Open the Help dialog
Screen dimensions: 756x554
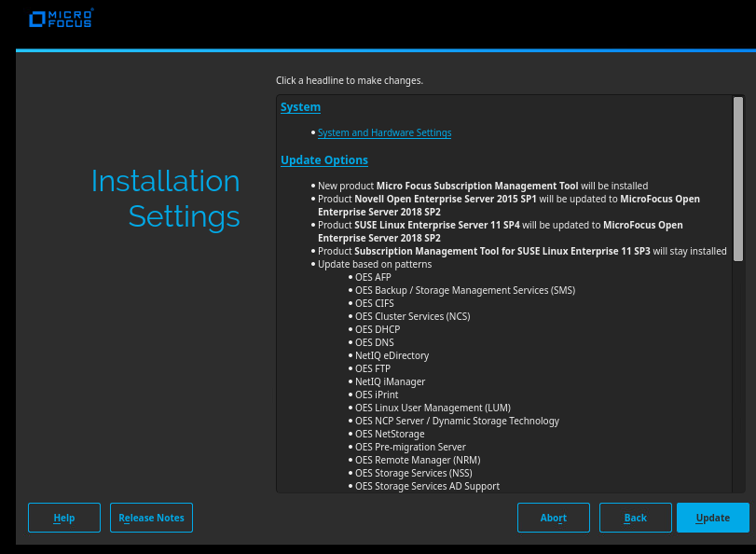64,518
